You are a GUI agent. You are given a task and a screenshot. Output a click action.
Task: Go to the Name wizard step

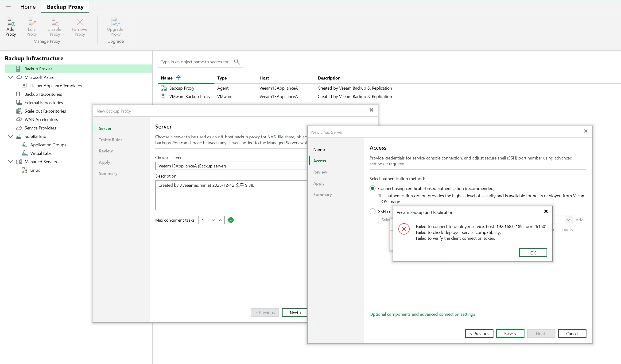[x=319, y=149]
